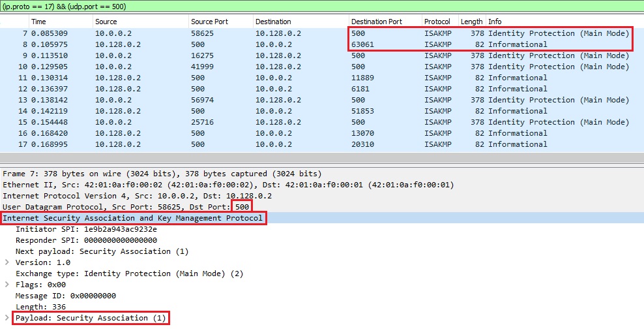Select packet 17 with destination port 20310
The height and width of the screenshot is (329, 644).
[x=322, y=144]
